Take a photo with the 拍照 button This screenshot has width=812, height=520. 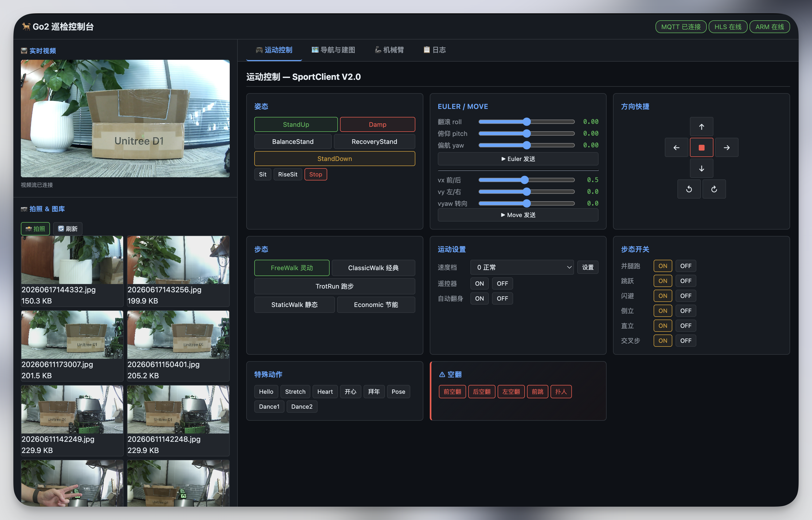(36, 229)
